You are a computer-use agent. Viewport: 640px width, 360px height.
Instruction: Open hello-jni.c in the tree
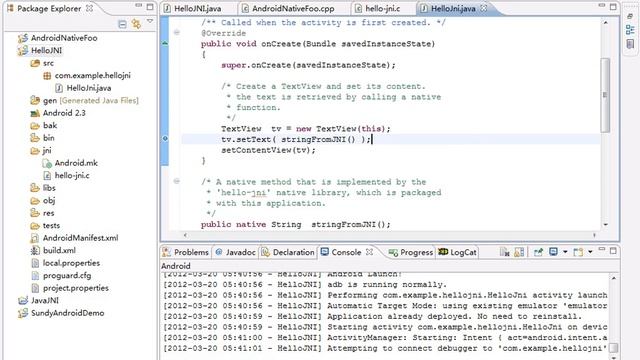click(72, 176)
